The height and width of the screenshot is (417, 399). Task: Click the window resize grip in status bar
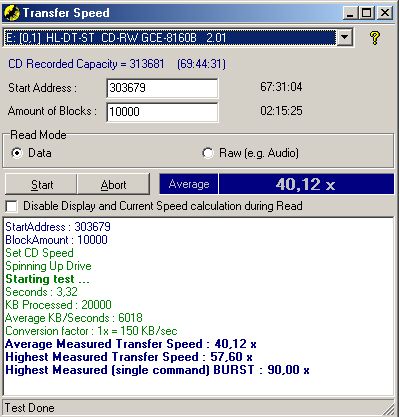pos(388,409)
